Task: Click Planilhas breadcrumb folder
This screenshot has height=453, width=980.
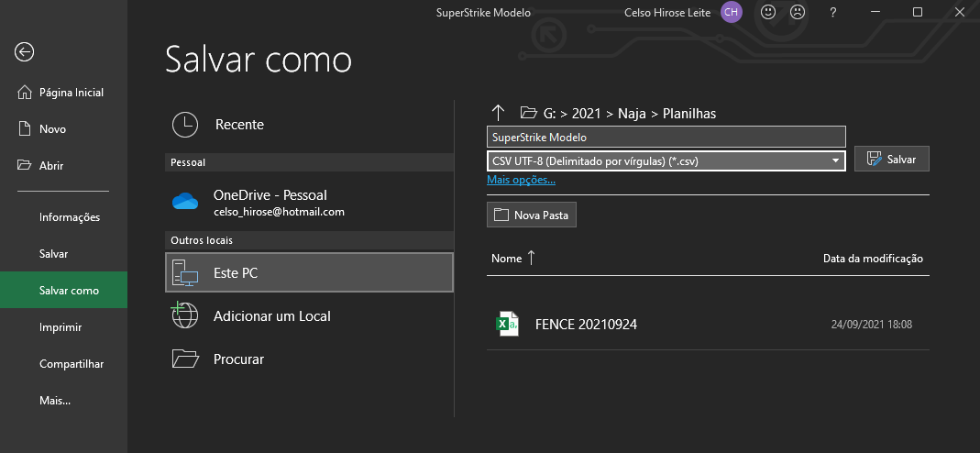Action: [689, 114]
